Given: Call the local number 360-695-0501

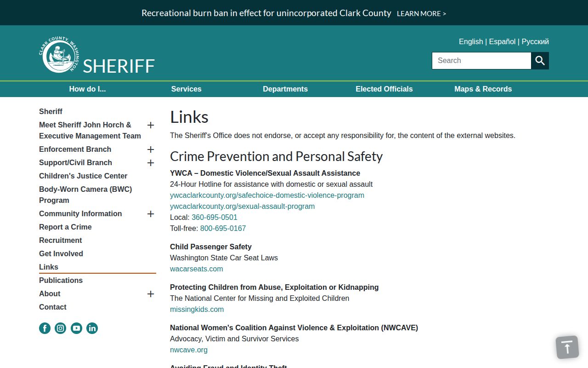Looking at the screenshot, I should click(x=215, y=217).
